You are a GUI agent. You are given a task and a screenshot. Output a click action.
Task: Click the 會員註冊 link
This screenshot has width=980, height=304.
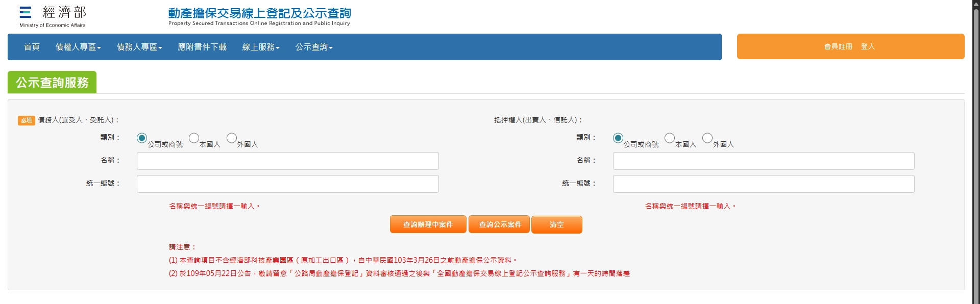838,46
